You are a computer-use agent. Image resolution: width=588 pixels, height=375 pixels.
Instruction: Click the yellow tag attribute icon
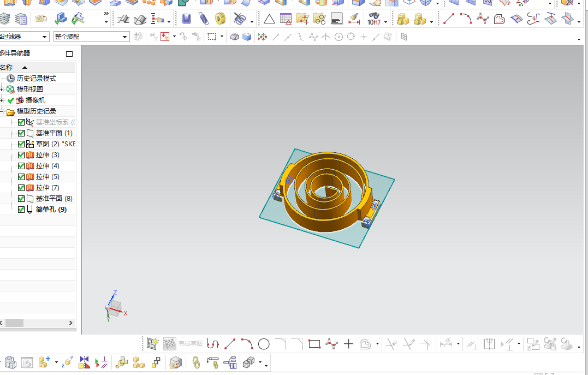click(41, 19)
